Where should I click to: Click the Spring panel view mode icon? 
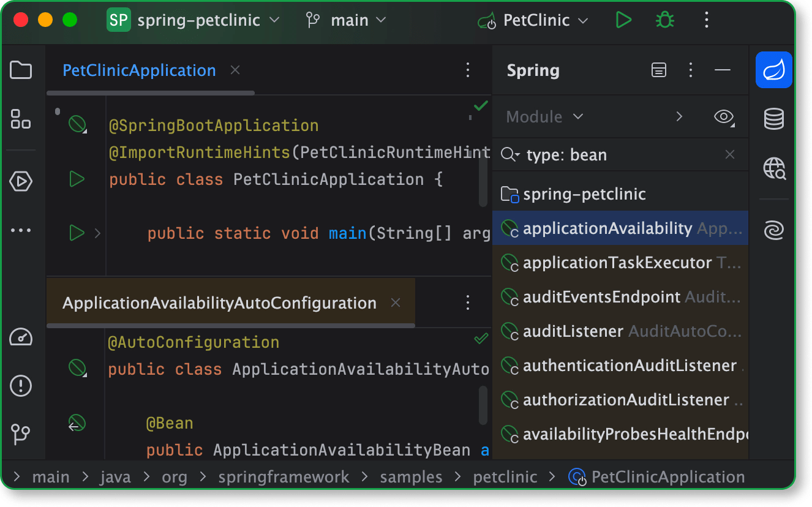pos(659,70)
